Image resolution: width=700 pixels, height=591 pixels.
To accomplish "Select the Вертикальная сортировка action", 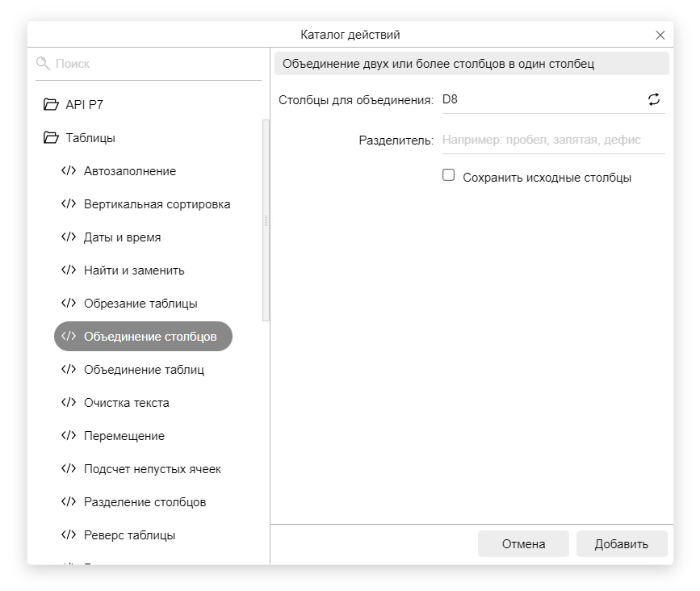I will pos(157,204).
